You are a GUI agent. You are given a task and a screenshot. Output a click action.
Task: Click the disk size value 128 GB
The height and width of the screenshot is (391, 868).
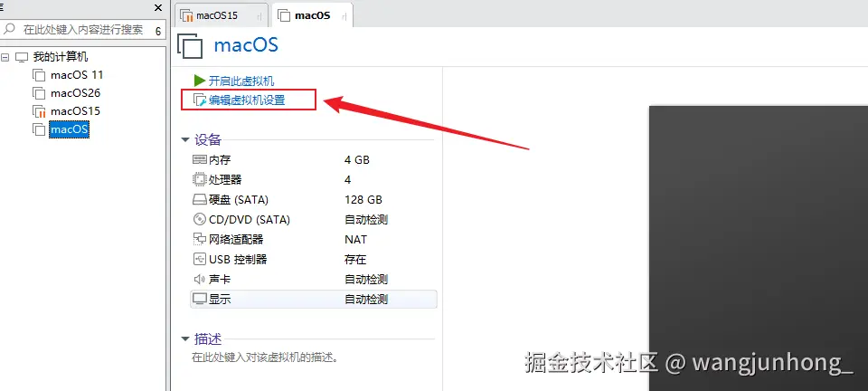pyautogui.click(x=363, y=200)
